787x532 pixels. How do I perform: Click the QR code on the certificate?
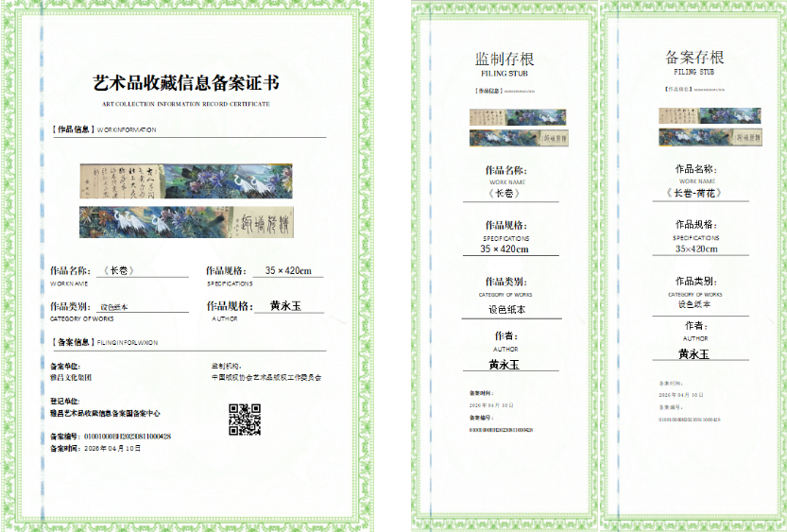pyautogui.click(x=245, y=419)
